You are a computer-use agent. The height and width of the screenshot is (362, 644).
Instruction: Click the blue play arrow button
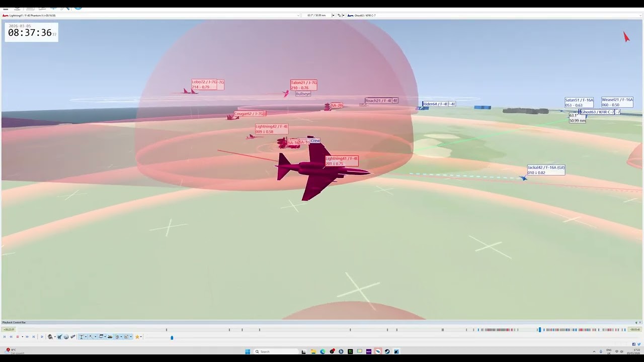42,337
